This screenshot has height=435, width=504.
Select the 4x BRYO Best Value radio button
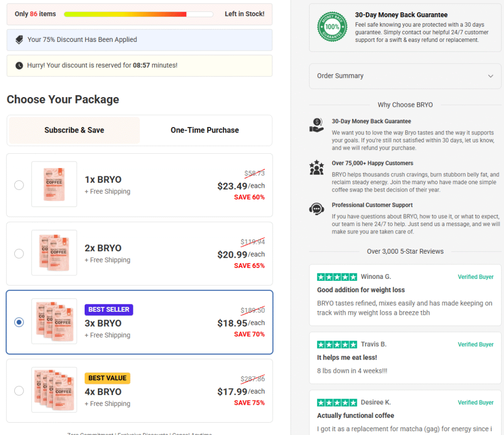[x=19, y=391]
